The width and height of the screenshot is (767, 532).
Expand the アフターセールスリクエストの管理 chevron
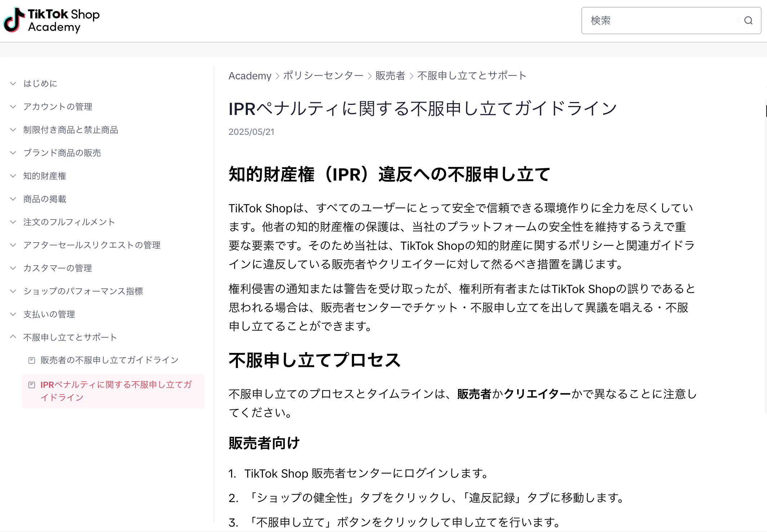(13, 245)
